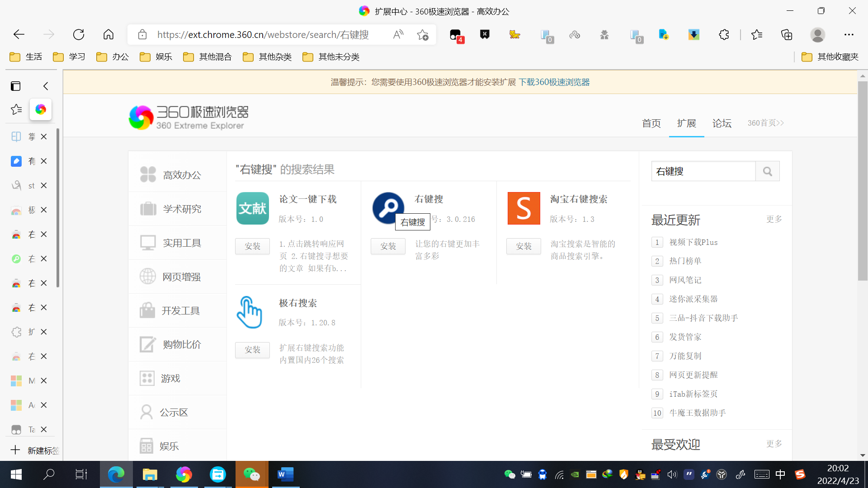Go to browser home page
The height and width of the screenshot is (488, 868).
(108, 34)
